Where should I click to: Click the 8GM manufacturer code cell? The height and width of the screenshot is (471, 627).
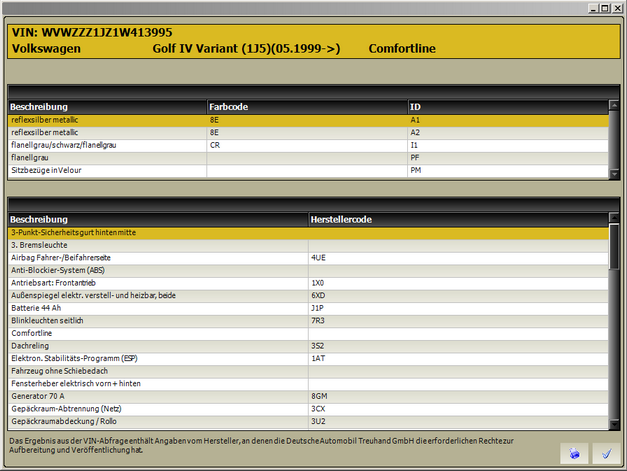click(458, 397)
